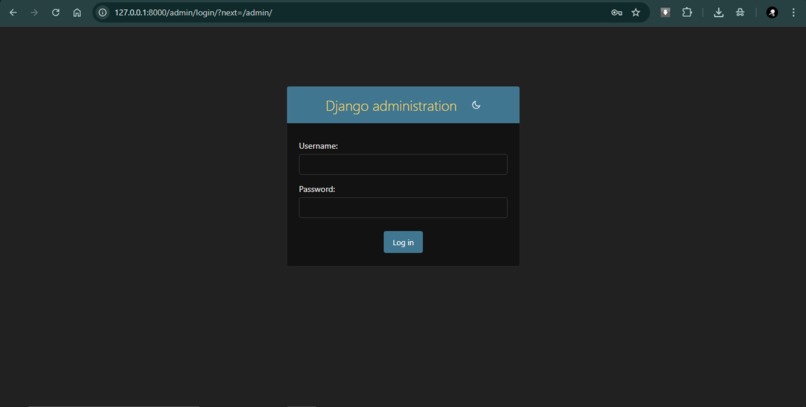The height and width of the screenshot is (407, 806).
Task: Open the browser three-dot menu
Action: pos(794,12)
